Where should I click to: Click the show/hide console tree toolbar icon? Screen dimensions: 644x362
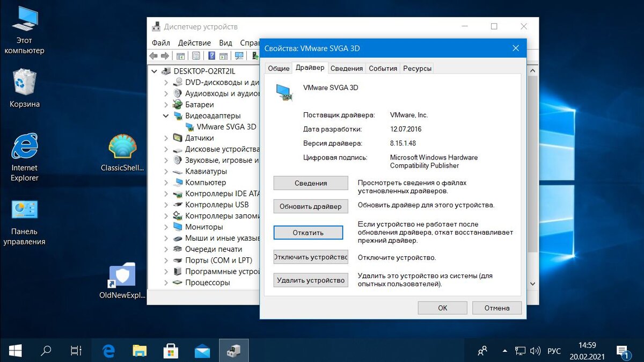pyautogui.click(x=181, y=56)
